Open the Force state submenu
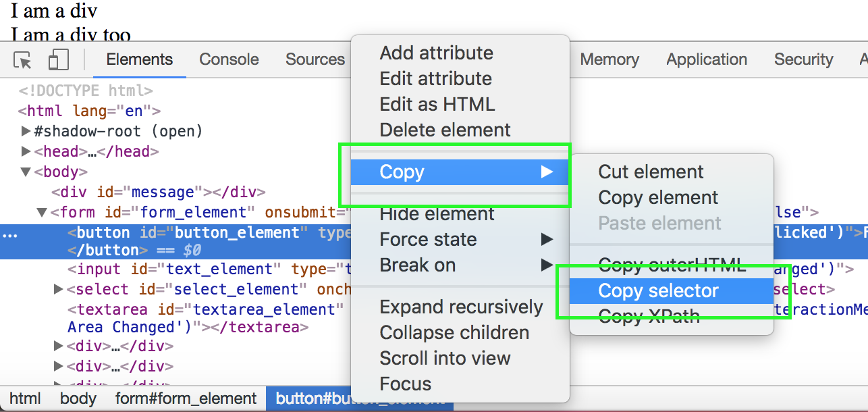Image resolution: width=868 pixels, height=412 pixels. pyautogui.click(x=428, y=240)
